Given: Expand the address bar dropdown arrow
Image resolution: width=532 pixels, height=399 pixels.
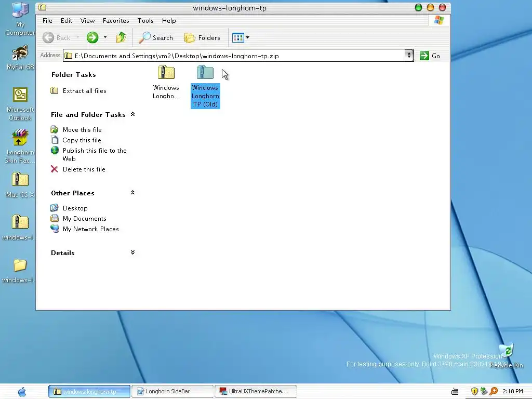Looking at the screenshot, I should [x=409, y=55].
